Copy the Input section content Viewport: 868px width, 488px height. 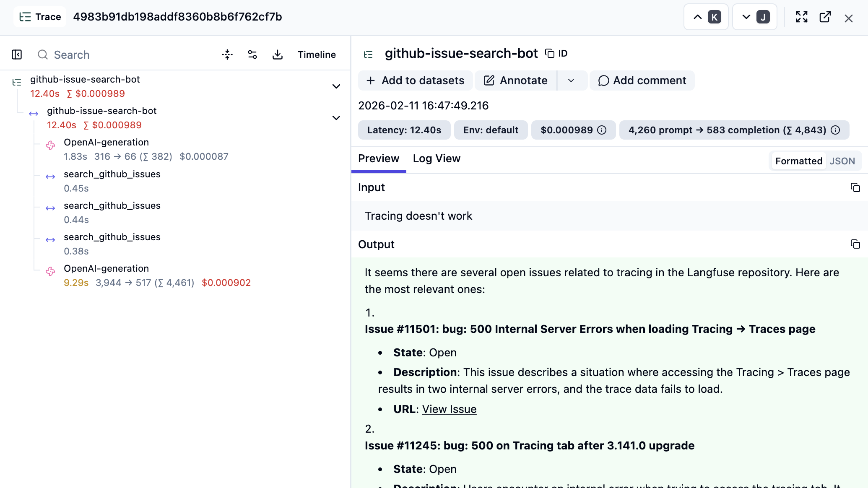click(x=855, y=187)
